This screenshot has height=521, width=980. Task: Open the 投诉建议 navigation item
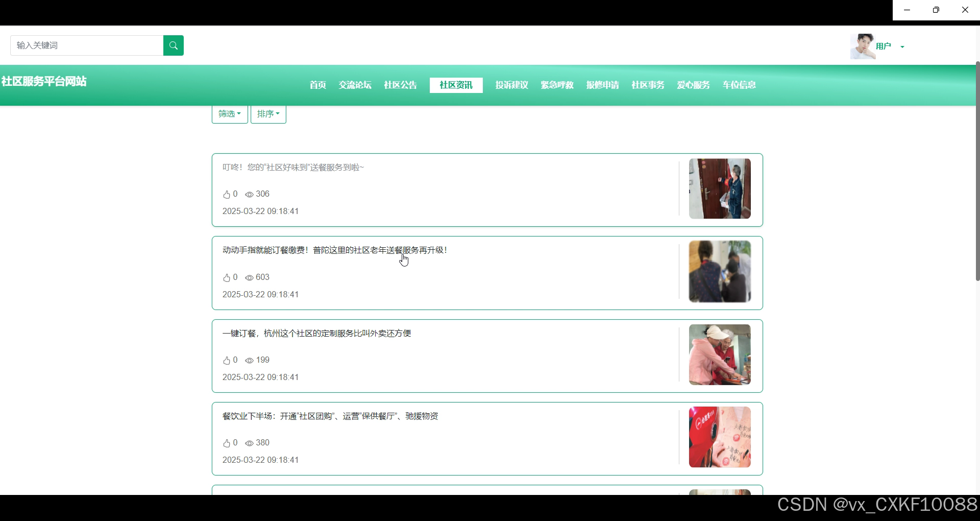(x=512, y=85)
